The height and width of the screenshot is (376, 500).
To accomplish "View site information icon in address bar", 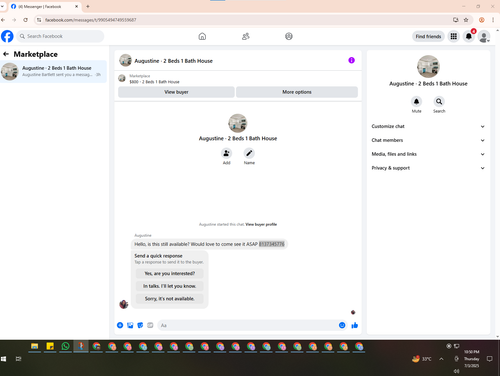I will (x=39, y=20).
